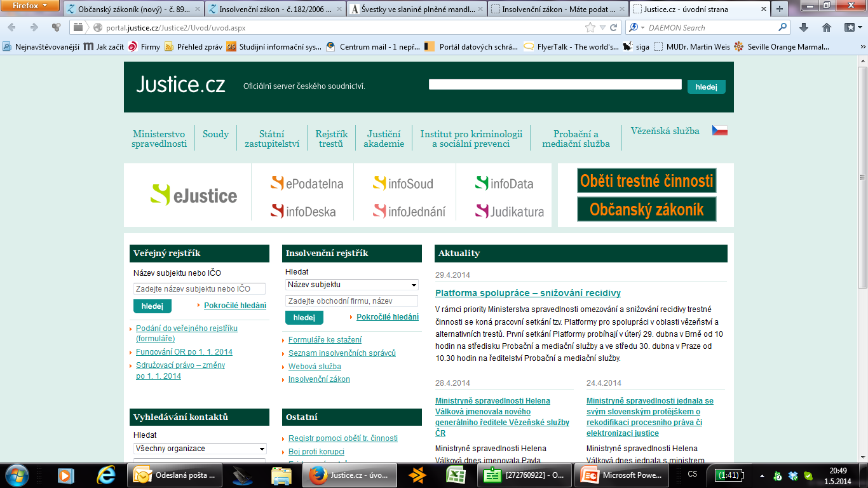Open FlyerTalk bookmark in toolbar

pos(571,46)
